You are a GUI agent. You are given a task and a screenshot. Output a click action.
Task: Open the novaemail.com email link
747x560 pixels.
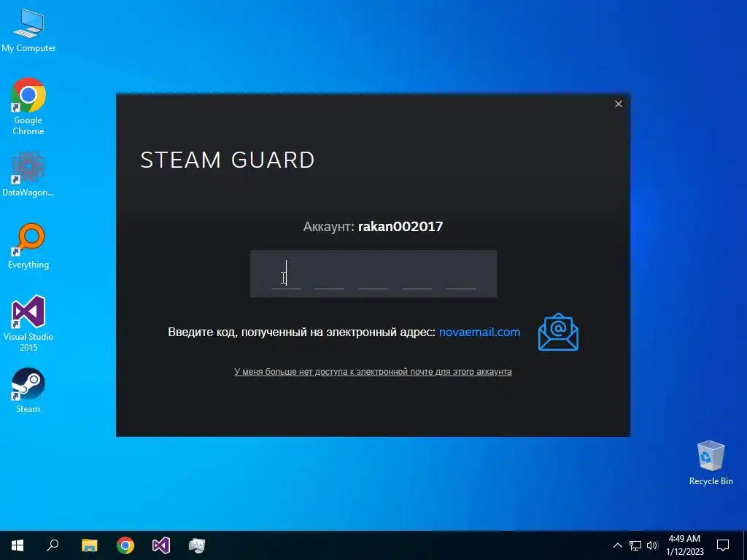479,332
